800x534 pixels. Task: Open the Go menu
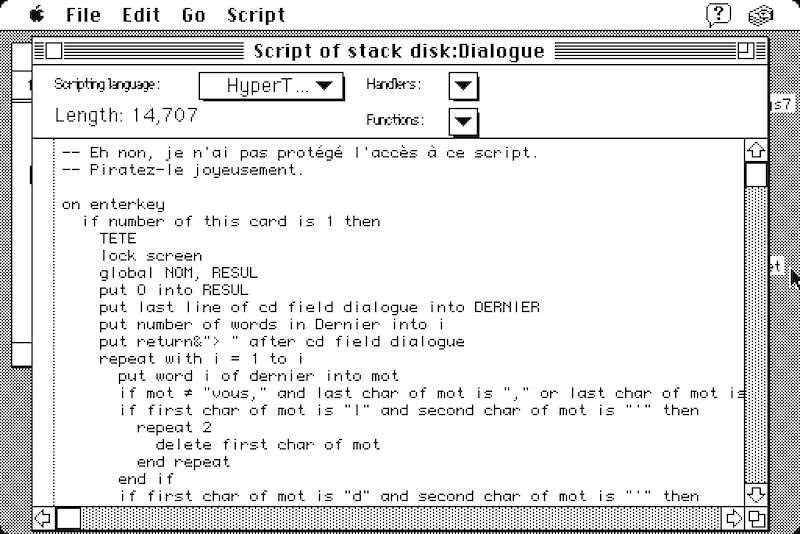(194, 15)
